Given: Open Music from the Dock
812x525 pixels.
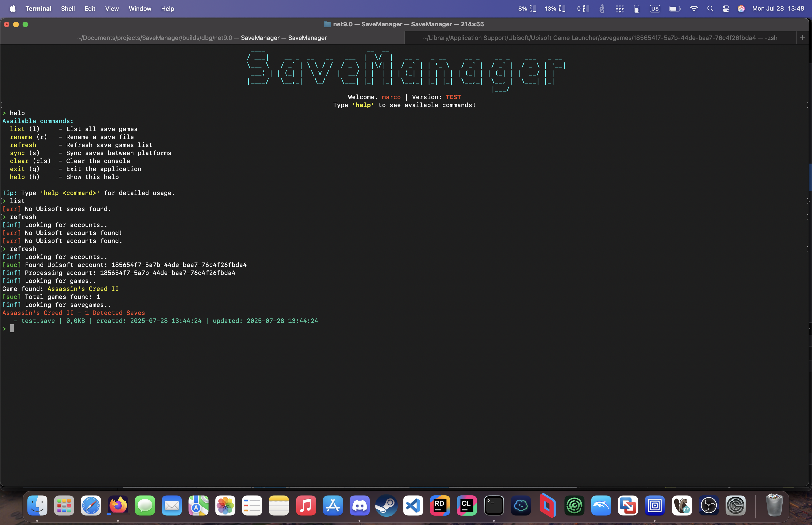Looking at the screenshot, I should point(306,505).
